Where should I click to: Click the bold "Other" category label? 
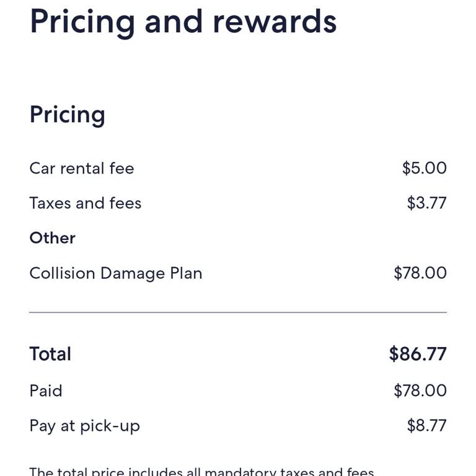tap(52, 238)
